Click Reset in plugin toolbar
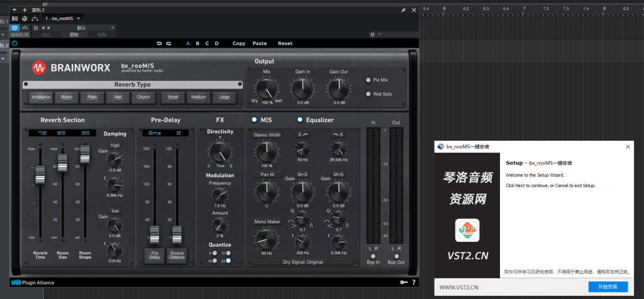The width and height of the screenshot is (644, 299). point(285,43)
